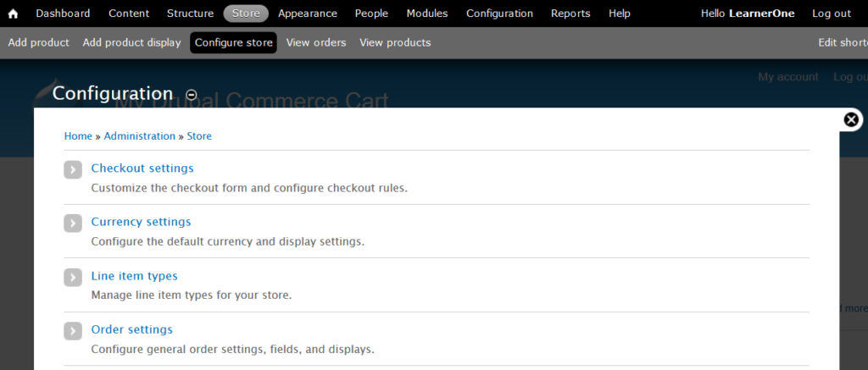Open the Modules menu

pos(427,14)
